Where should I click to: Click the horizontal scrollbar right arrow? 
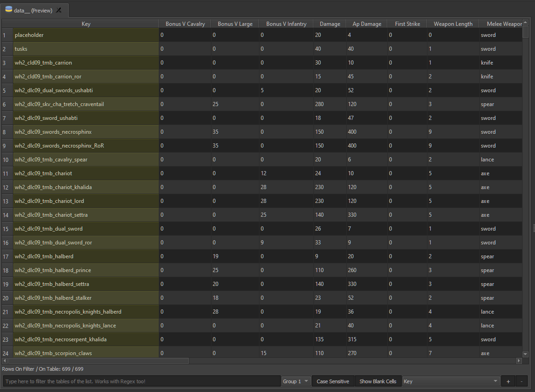519,360
